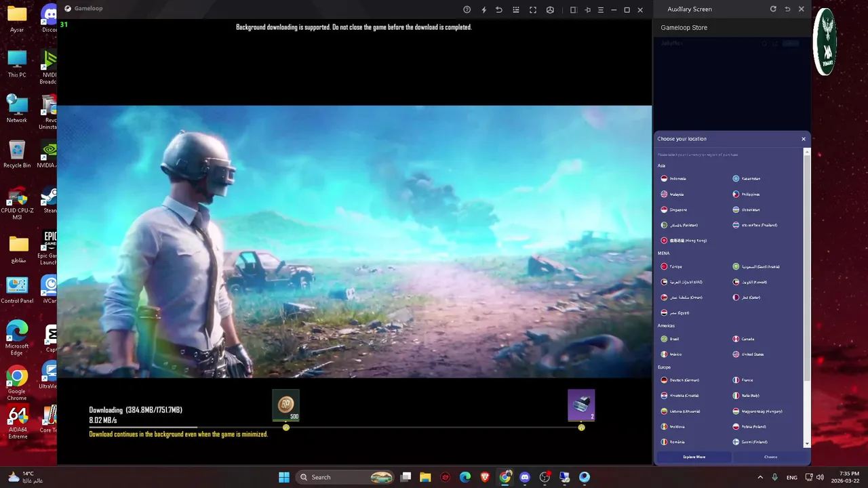Pick Canada under Americas
The image size is (868, 488).
pyautogui.click(x=743, y=339)
